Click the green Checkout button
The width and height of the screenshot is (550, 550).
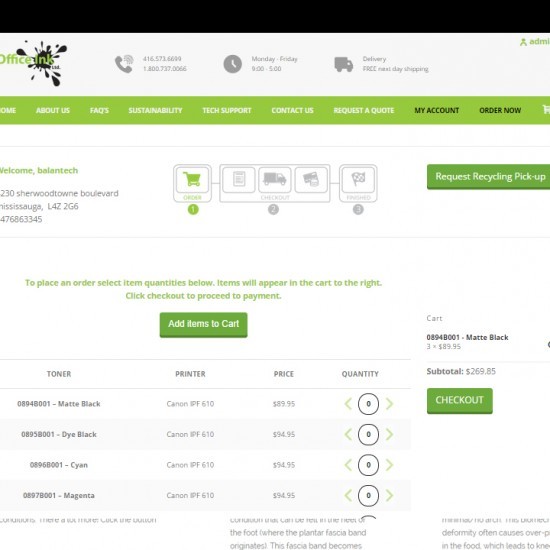click(x=460, y=401)
